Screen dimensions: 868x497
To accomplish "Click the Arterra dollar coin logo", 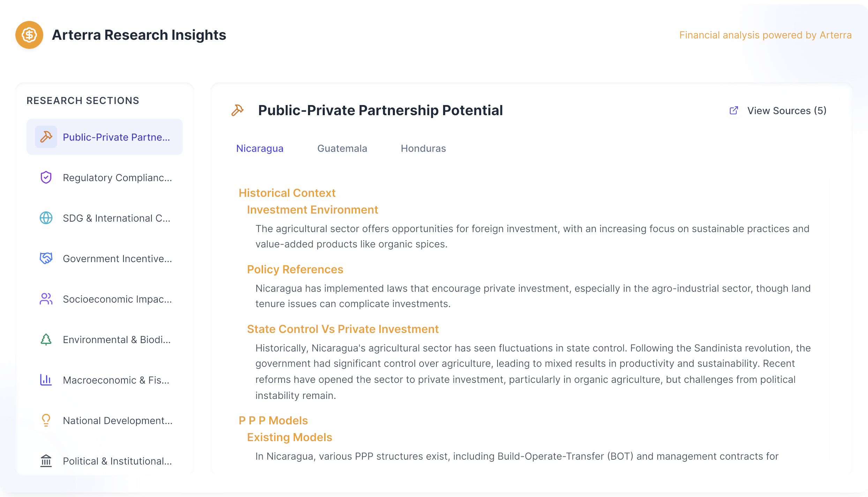I will [x=29, y=35].
